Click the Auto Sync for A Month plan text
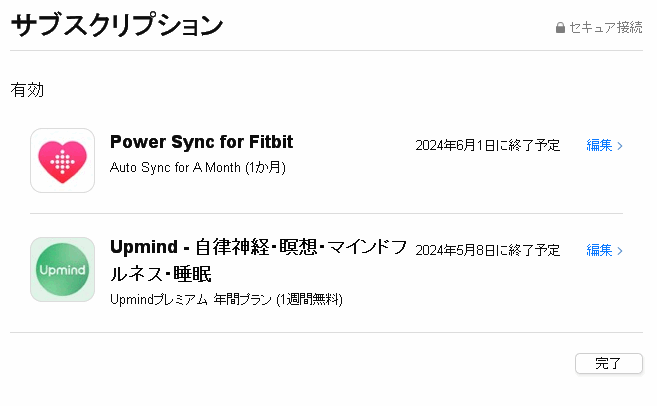657x406 pixels. click(197, 167)
